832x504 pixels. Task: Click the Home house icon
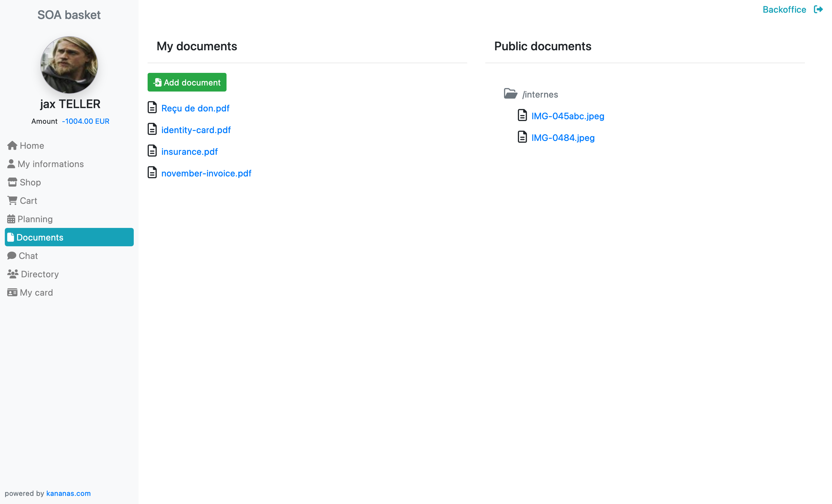pyautogui.click(x=12, y=145)
